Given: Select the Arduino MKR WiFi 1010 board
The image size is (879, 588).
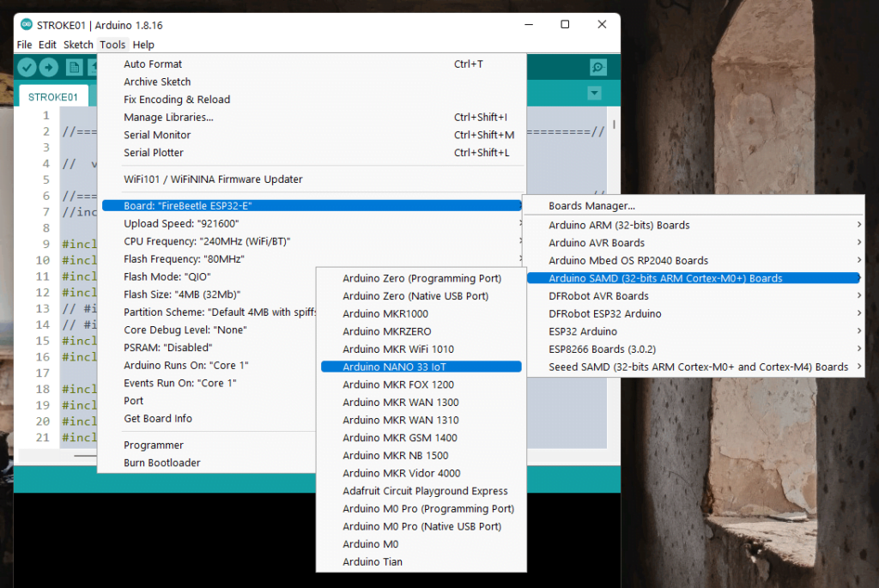Looking at the screenshot, I should point(421,349).
